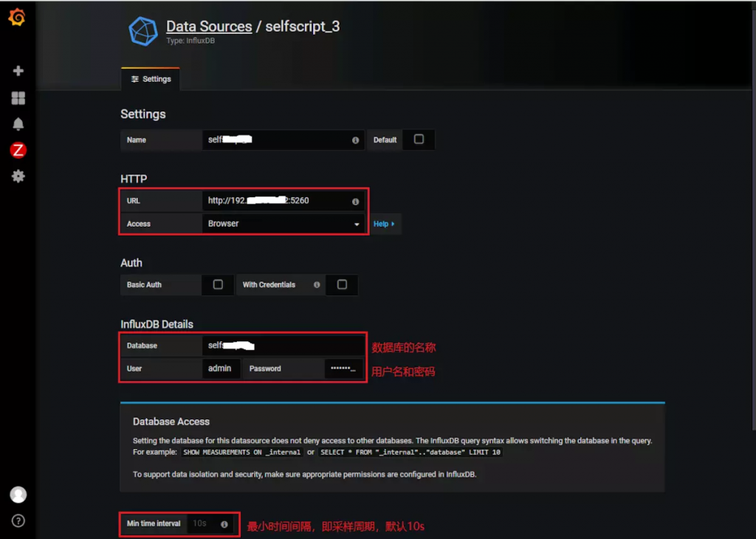Click info icon beside Min time interval
This screenshot has height=539, width=756.
[224, 524]
